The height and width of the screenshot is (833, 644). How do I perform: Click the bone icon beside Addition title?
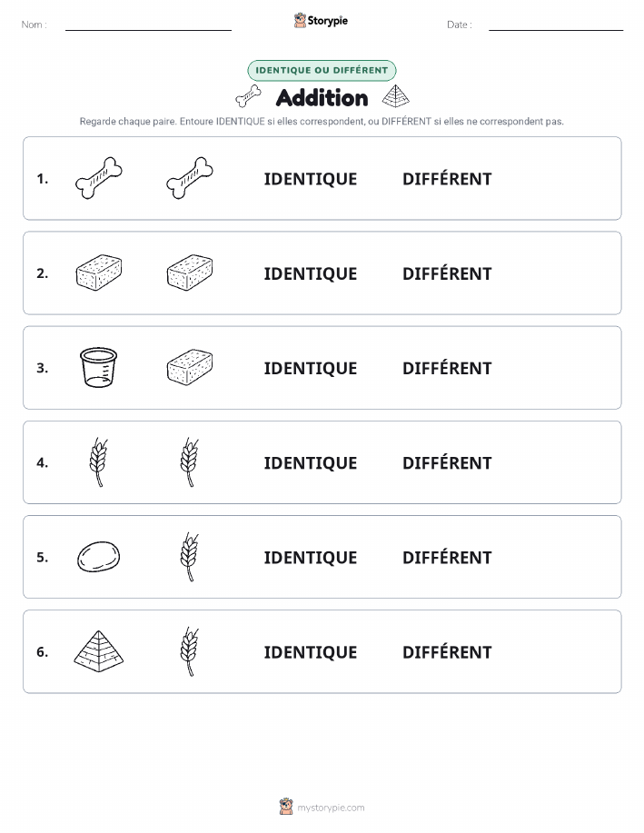pos(248,96)
